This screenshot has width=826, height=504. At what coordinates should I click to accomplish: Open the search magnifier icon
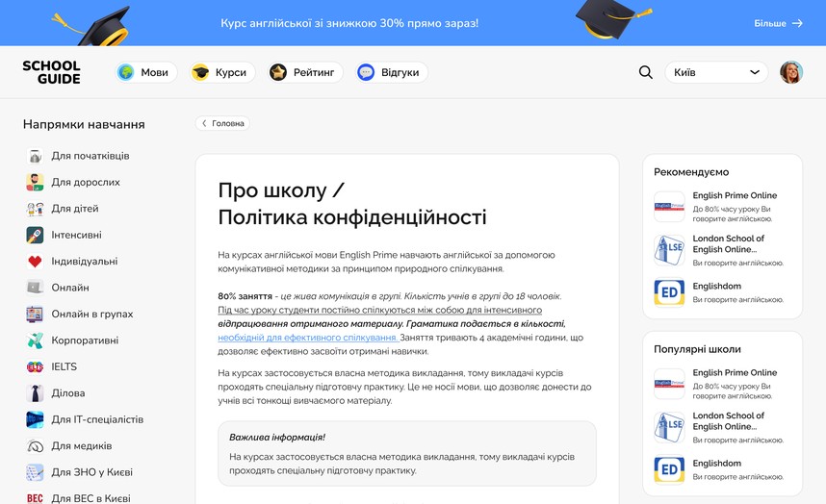coord(645,72)
